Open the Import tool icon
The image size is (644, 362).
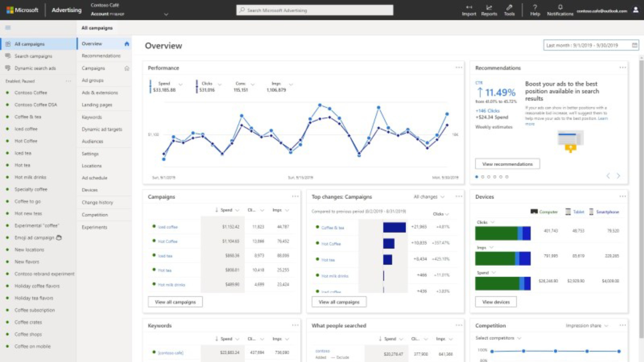(x=469, y=8)
